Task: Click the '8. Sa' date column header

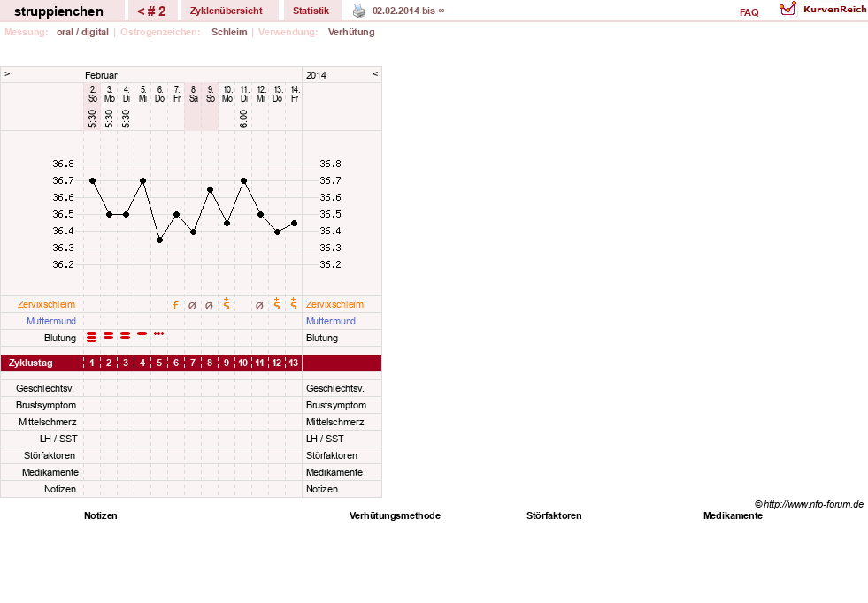Action: 193,94
